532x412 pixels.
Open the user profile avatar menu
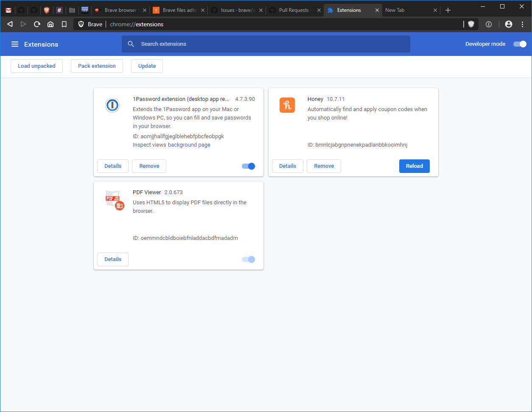[x=509, y=24]
